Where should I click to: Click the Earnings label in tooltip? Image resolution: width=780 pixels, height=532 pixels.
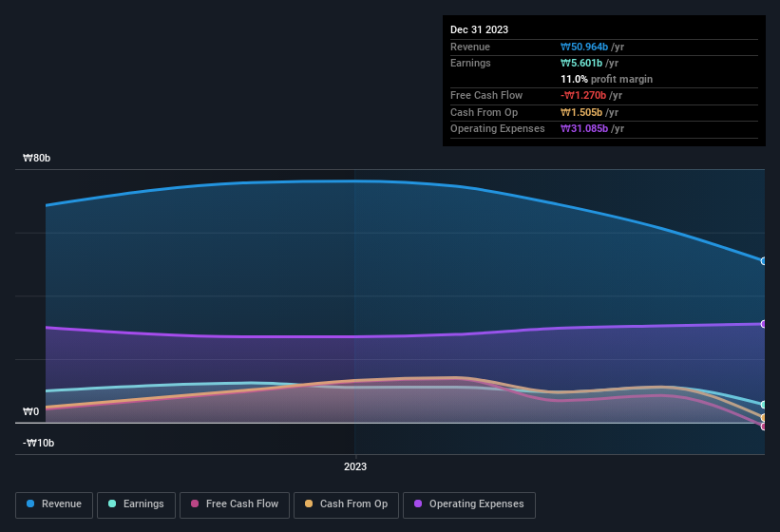[470, 63]
